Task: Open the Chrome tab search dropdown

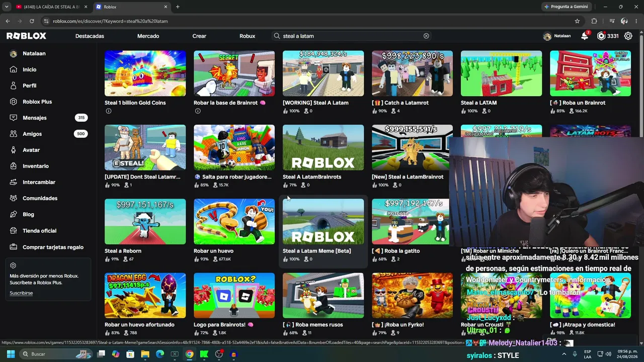Action: click(6, 7)
